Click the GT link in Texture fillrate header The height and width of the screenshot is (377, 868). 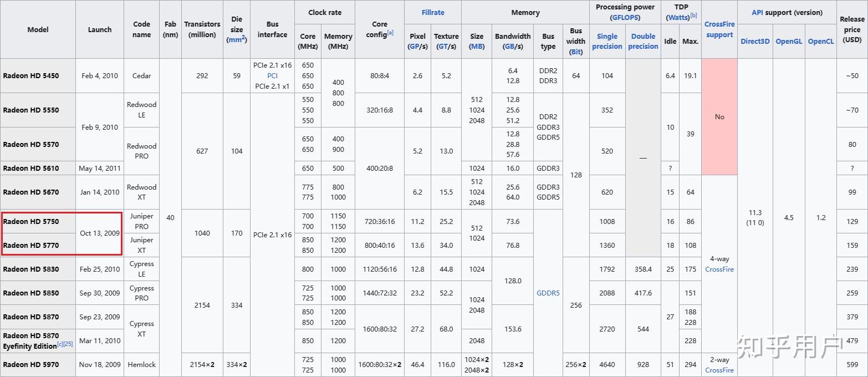tap(442, 47)
